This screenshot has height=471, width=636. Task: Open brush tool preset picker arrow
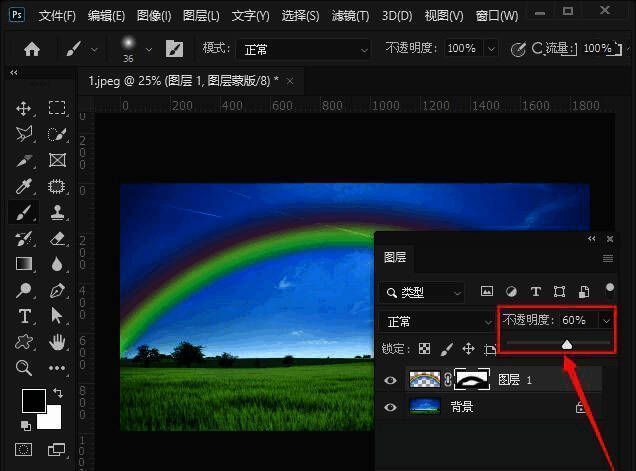[x=94, y=50]
